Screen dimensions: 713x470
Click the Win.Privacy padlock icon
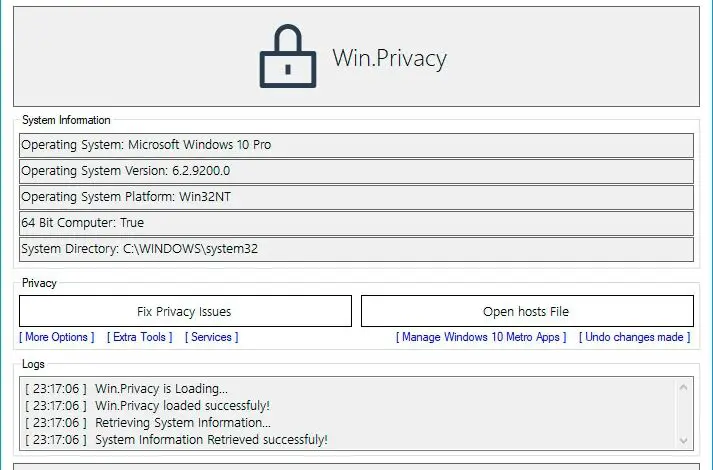[x=287, y=57]
